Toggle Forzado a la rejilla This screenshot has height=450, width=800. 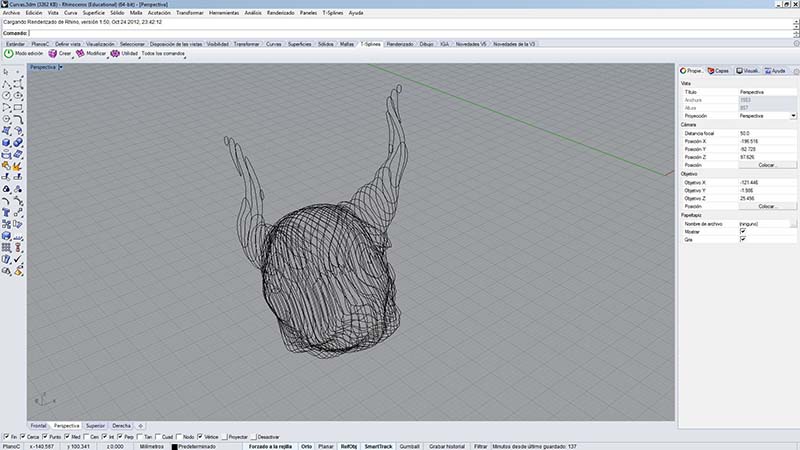[270, 446]
